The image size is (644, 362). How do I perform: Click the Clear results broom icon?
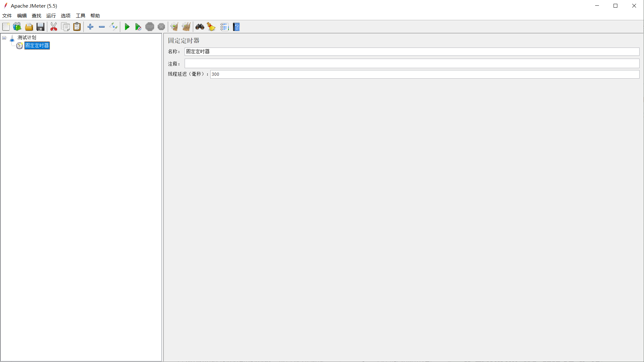[174, 27]
